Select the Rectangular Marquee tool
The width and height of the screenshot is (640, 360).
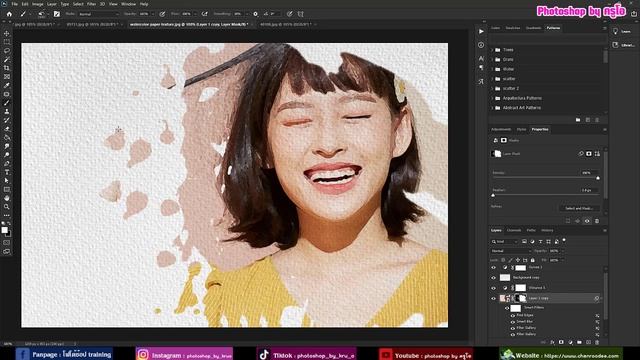point(7,42)
